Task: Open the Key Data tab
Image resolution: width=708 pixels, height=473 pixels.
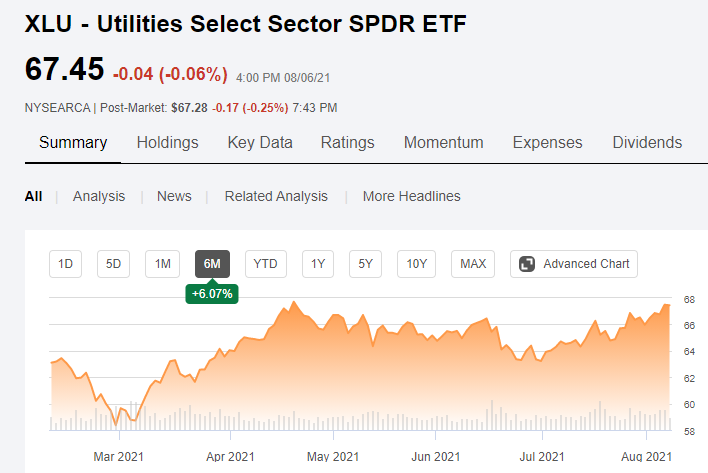Action: click(260, 143)
